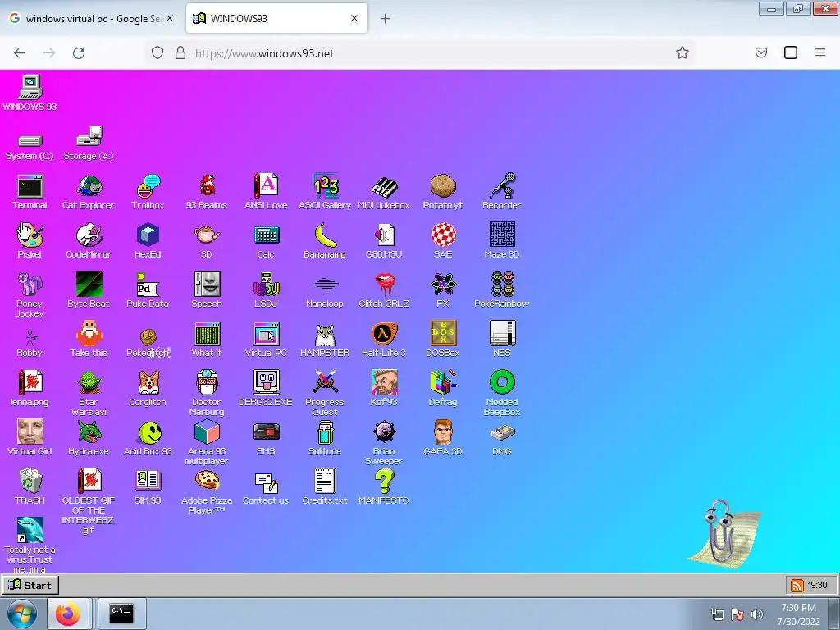Open the Firefox hamburger menu
Screen dimensions: 840x630
(820, 52)
